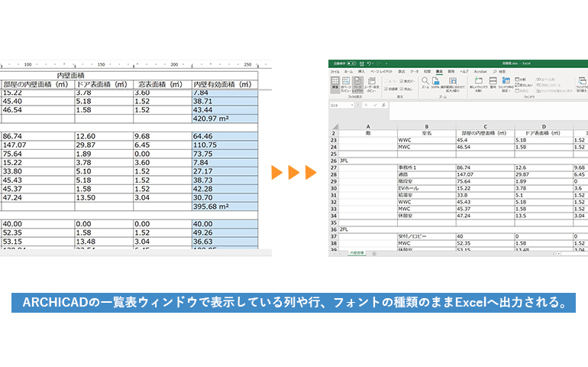Select the ページレイアウト view icon

click(x=357, y=84)
